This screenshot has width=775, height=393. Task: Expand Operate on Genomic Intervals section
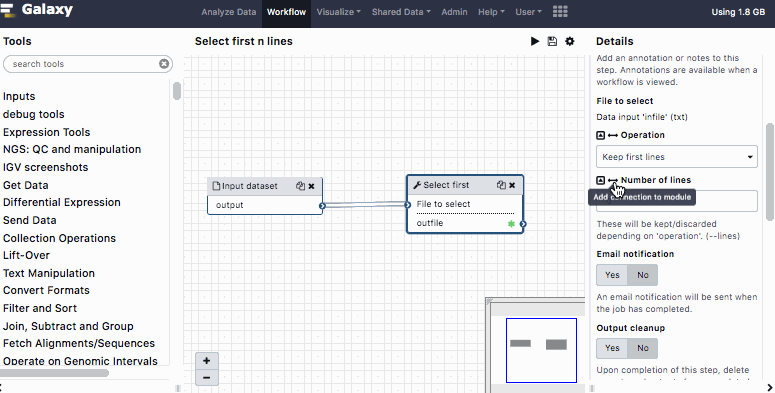click(80, 361)
